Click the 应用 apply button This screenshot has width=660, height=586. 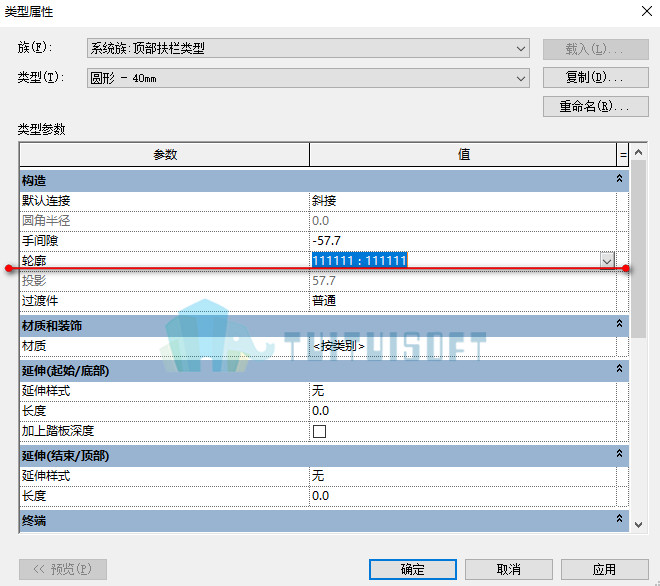pyautogui.click(x=604, y=569)
